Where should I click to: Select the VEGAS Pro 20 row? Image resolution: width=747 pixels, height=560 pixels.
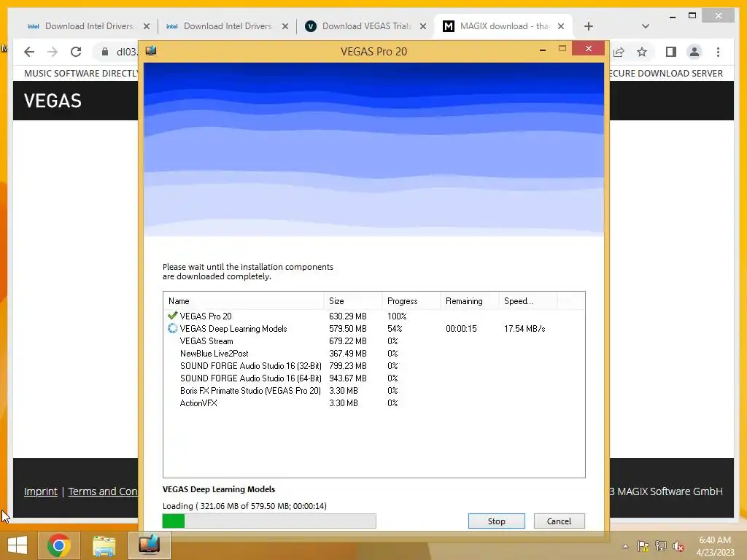coord(373,316)
